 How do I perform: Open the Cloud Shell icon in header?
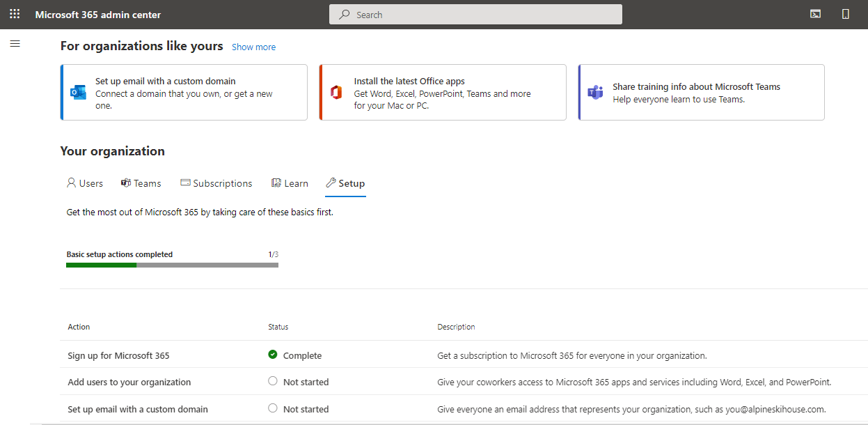pyautogui.click(x=815, y=14)
